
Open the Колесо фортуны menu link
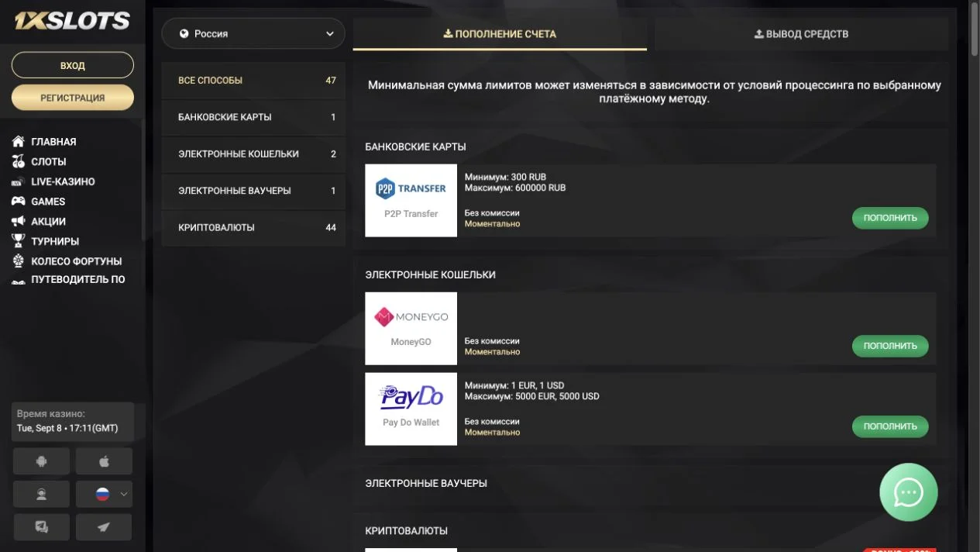(77, 261)
